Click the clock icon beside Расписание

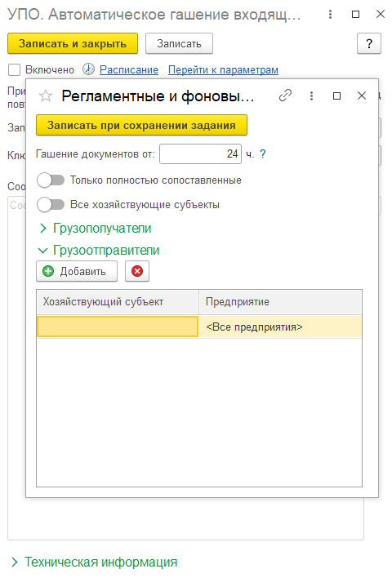pos(88,69)
